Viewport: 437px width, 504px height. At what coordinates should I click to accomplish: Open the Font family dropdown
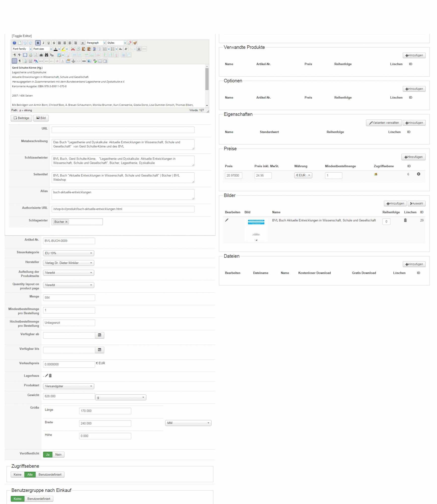point(22,49)
